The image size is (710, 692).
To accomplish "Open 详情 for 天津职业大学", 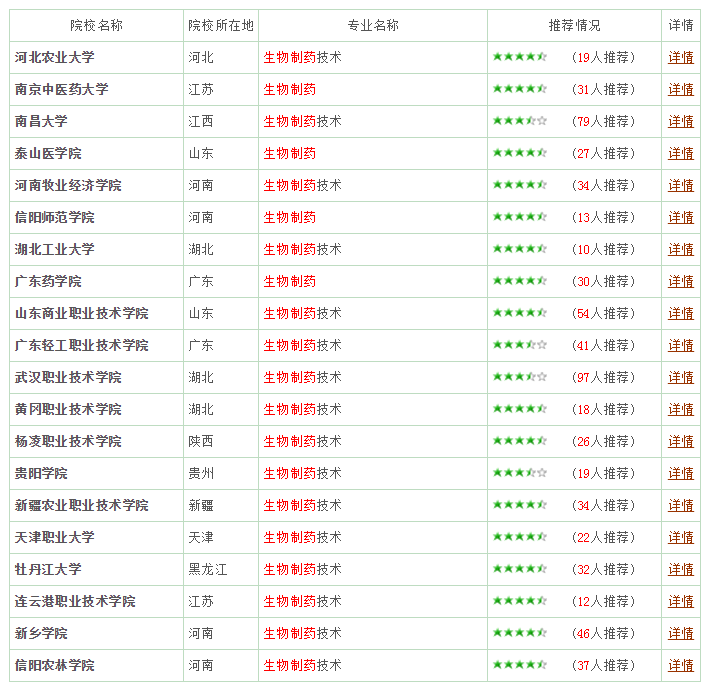I will (681, 538).
